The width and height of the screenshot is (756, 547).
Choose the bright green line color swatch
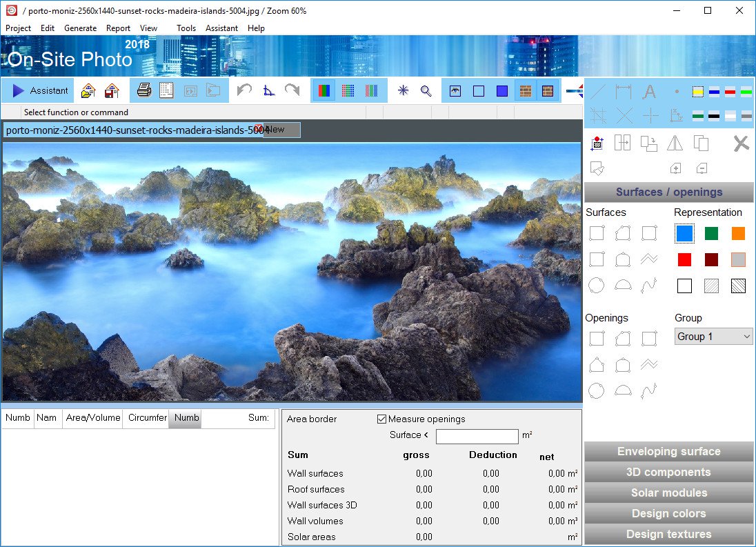[746, 91]
